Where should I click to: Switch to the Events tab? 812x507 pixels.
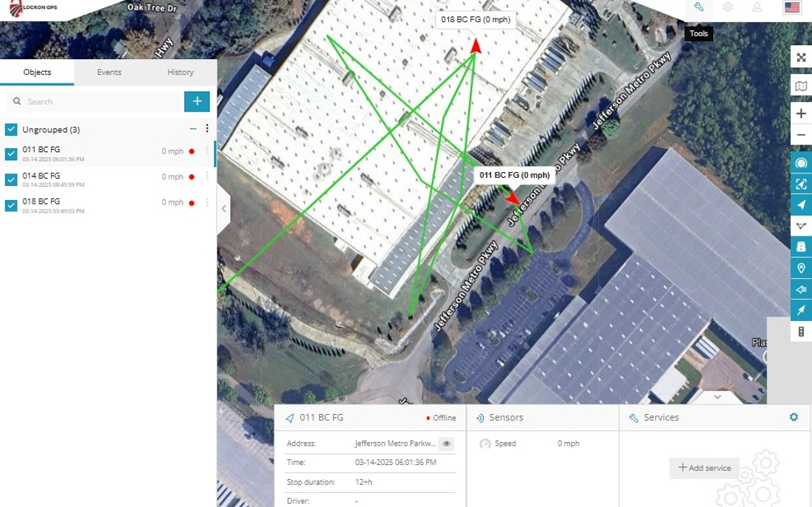(109, 72)
